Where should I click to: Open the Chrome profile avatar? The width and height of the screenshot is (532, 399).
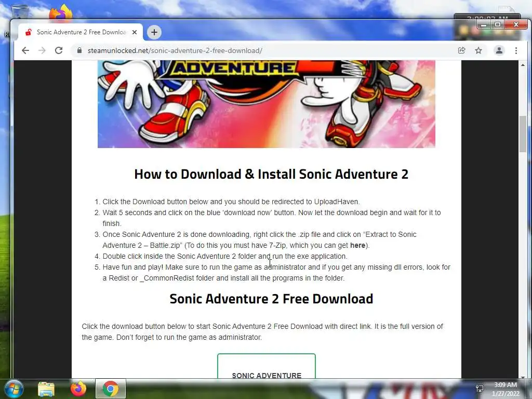499,50
